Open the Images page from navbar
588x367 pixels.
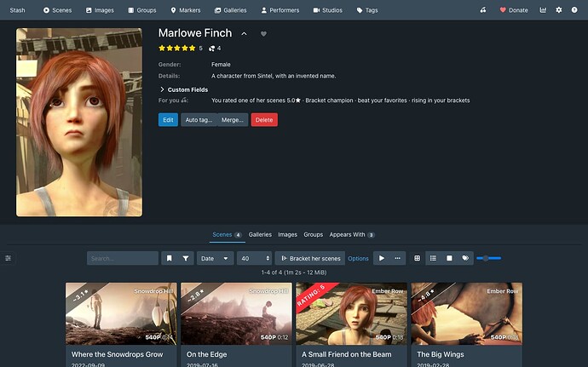(100, 10)
